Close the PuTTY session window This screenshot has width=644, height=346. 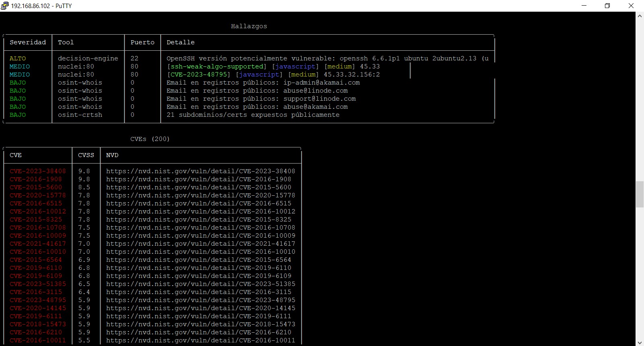click(631, 6)
